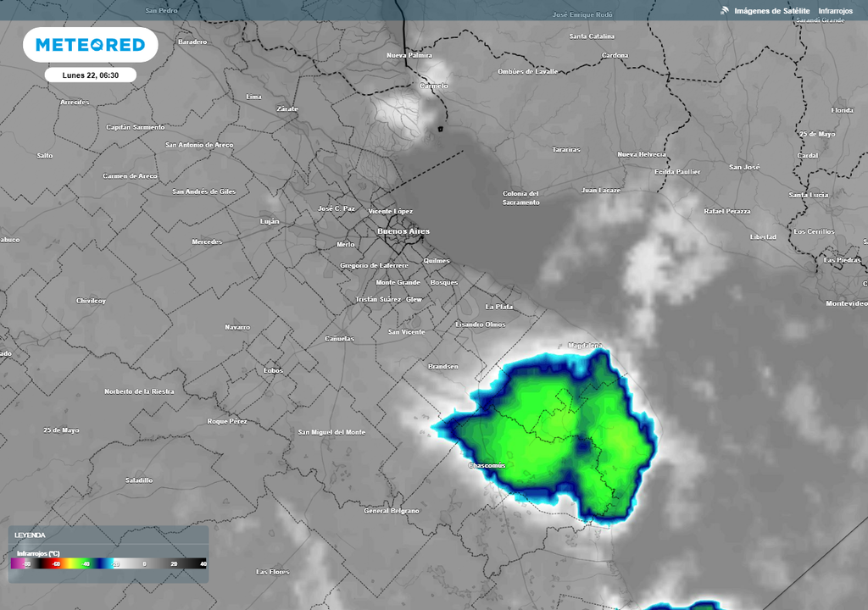
Task: Select Montevideo on the map edge
Action: coord(845,302)
